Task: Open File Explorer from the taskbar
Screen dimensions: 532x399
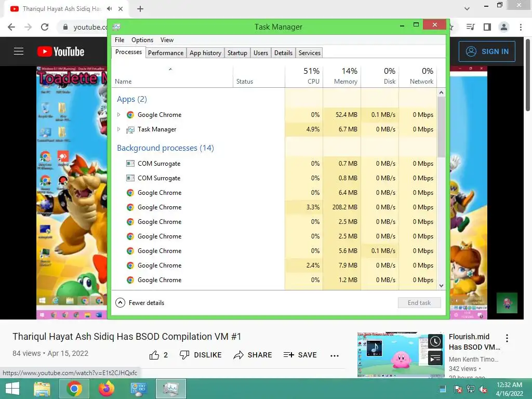Action: click(x=42, y=389)
